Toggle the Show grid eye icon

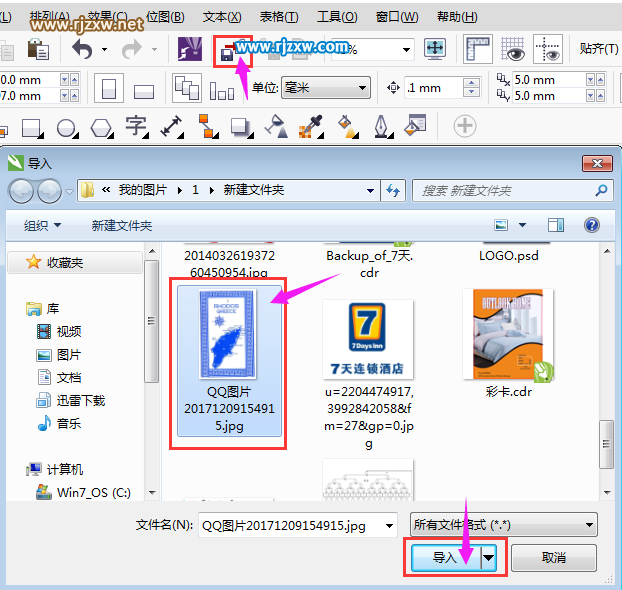513,49
